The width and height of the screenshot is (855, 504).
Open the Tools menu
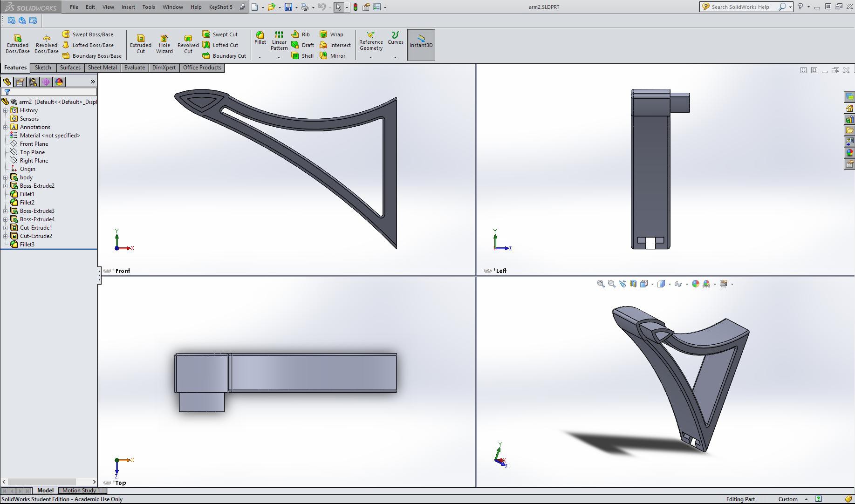pyautogui.click(x=149, y=7)
